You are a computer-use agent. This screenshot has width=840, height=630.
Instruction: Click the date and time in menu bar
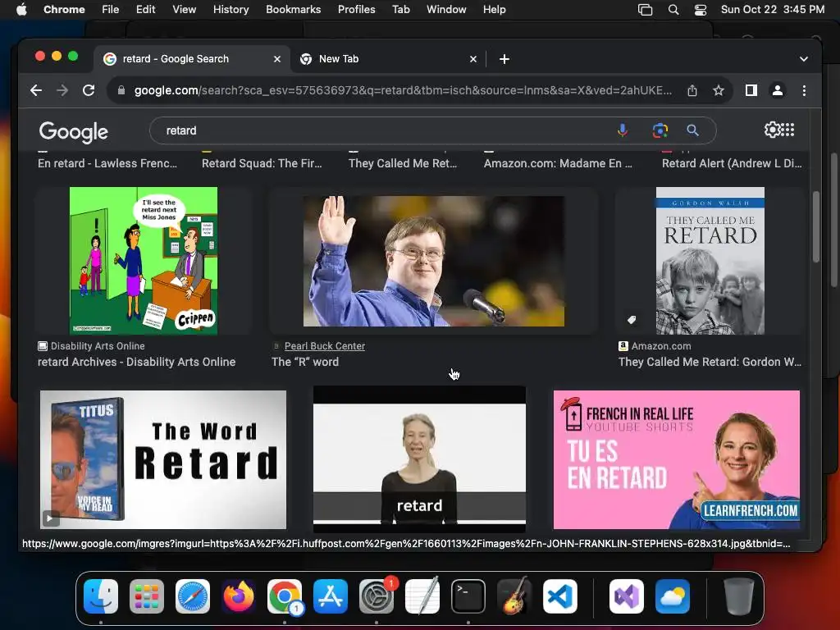point(773,10)
